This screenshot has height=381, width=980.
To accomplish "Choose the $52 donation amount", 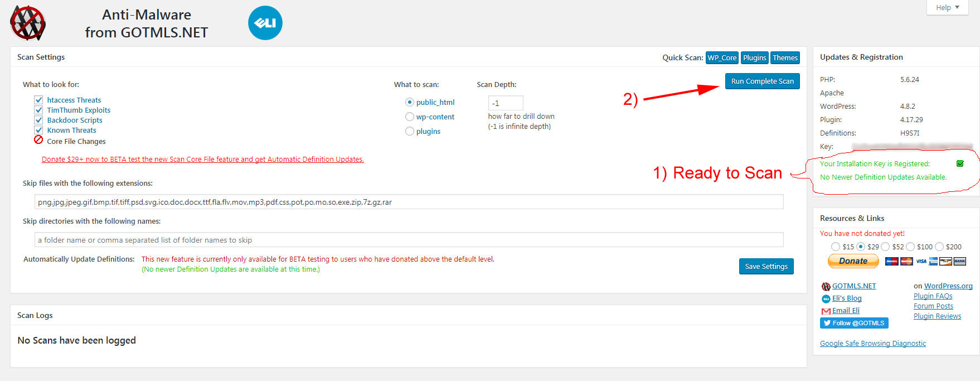I will [x=885, y=247].
